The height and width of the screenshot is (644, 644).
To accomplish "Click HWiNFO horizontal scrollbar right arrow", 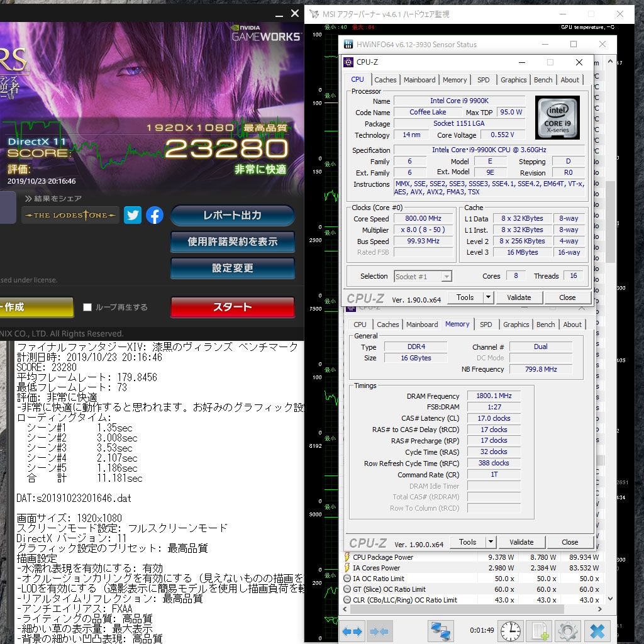I will click(599, 609).
